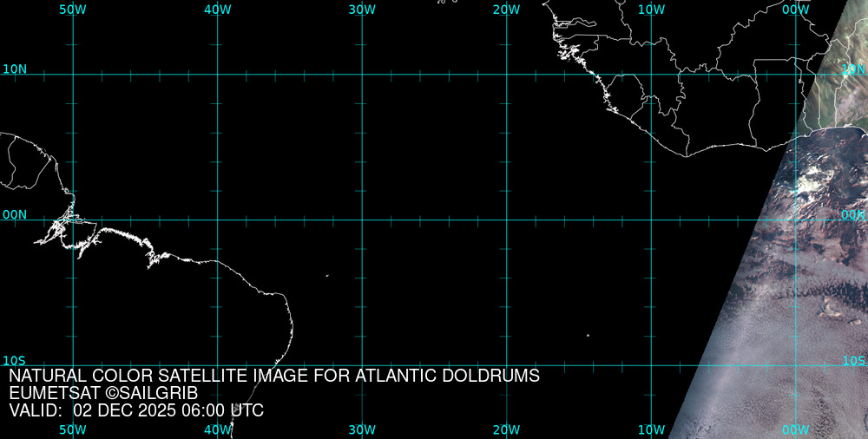Click the 40W longitude label at top
Image resolution: width=868 pixels, height=439 pixels.
tap(217, 9)
